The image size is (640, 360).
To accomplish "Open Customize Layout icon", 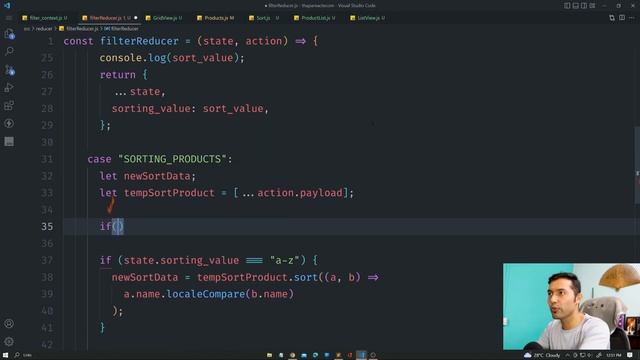I will 593,6.
